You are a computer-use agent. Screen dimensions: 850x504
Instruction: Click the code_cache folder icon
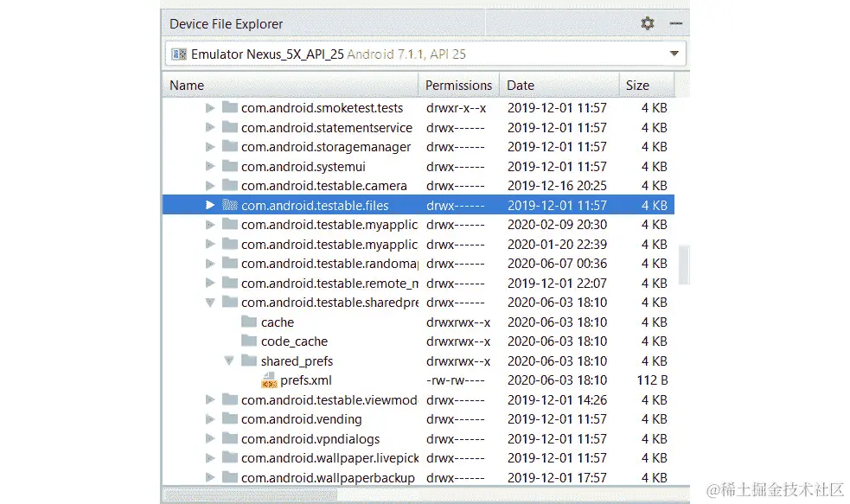click(249, 341)
